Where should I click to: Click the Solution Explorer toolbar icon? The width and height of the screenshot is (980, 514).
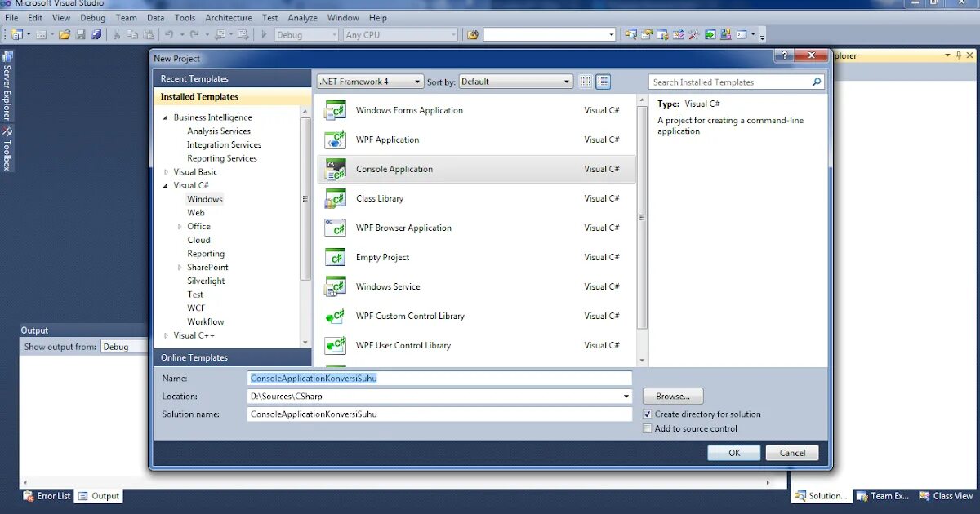click(x=631, y=34)
